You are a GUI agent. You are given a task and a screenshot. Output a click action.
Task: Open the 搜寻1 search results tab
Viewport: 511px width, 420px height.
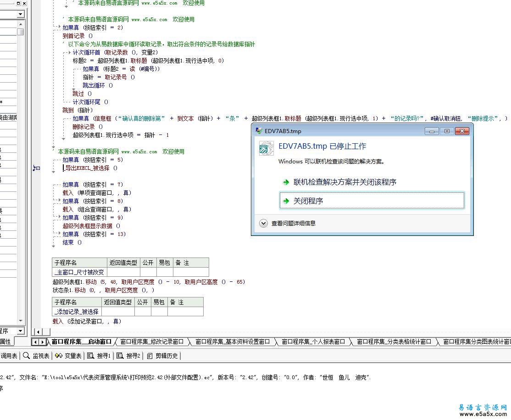[x=99, y=356]
